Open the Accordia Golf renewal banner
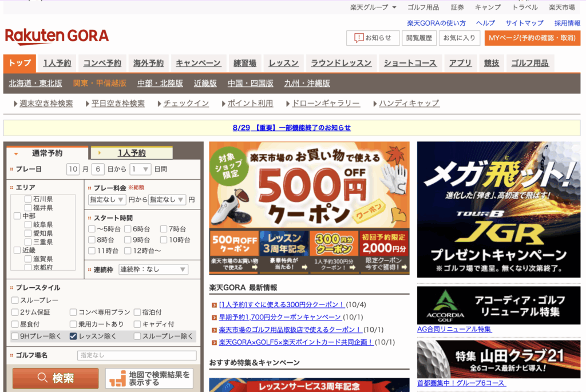The image size is (586, 392). pos(498,306)
